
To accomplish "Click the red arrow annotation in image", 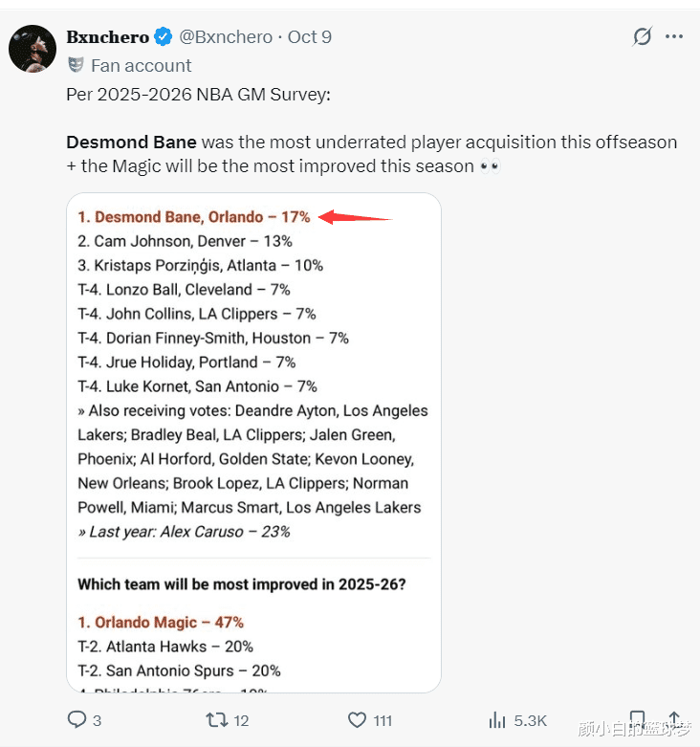I will tap(354, 217).
